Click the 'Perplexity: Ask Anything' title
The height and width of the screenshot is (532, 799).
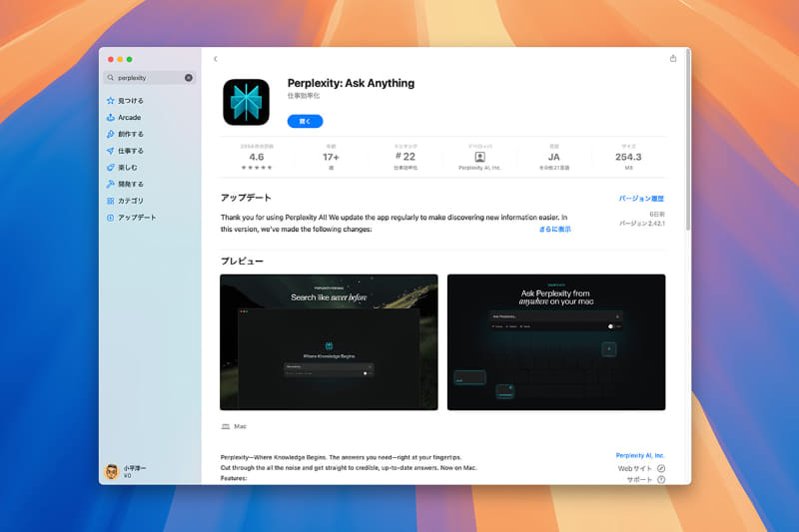click(351, 83)
